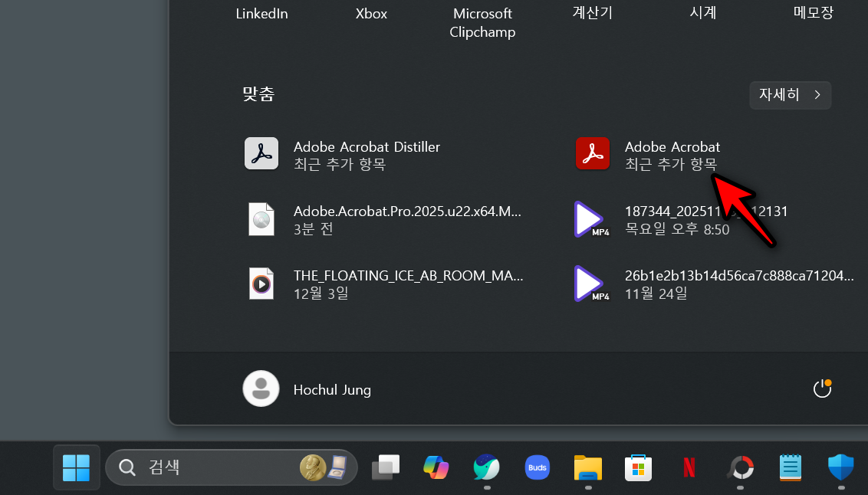Click the power button in Start menu
Image resolution: width=868 pixels, height=495 pixels.
tap(822, 388)
